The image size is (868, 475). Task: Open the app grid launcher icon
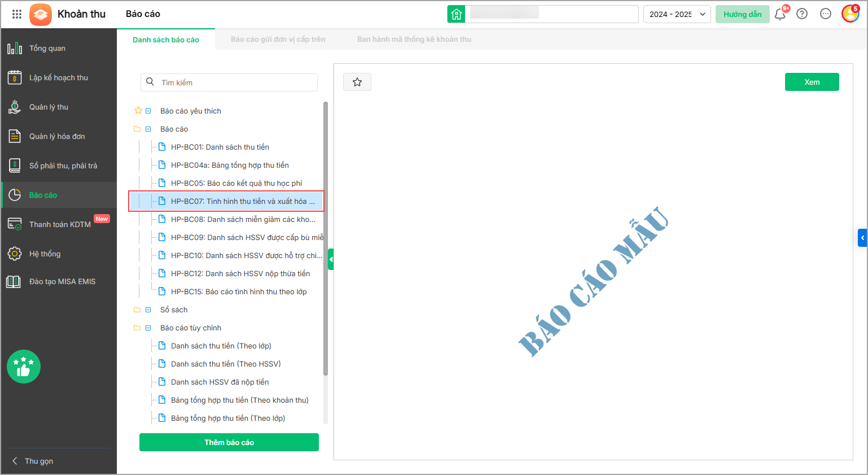[x=17, y=14]
